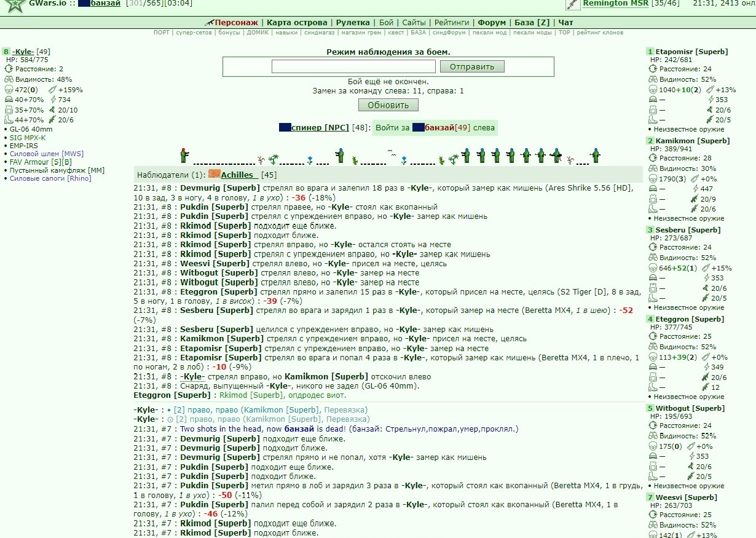Click the visibility icon under Kamikmon
Viewport: 756px width, 538px height.
(x=653, y=168)
